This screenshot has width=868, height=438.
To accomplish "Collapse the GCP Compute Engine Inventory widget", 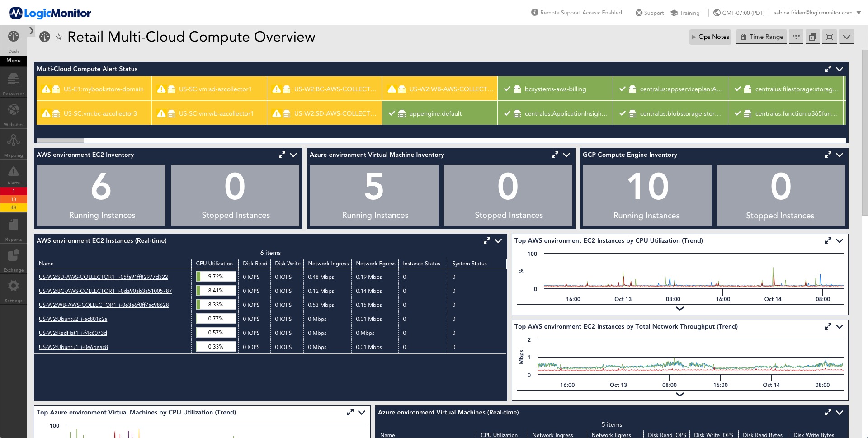I will (x=840, y=155).
